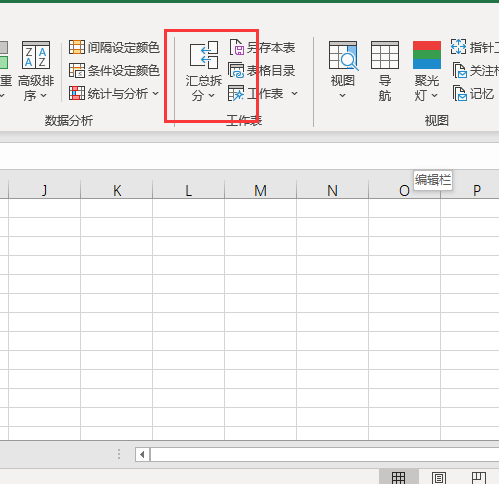Image resolution: width=499 pixels, height=484 pixels.
Task: Open the 视图 view magnifier icon
Action: 343,55
